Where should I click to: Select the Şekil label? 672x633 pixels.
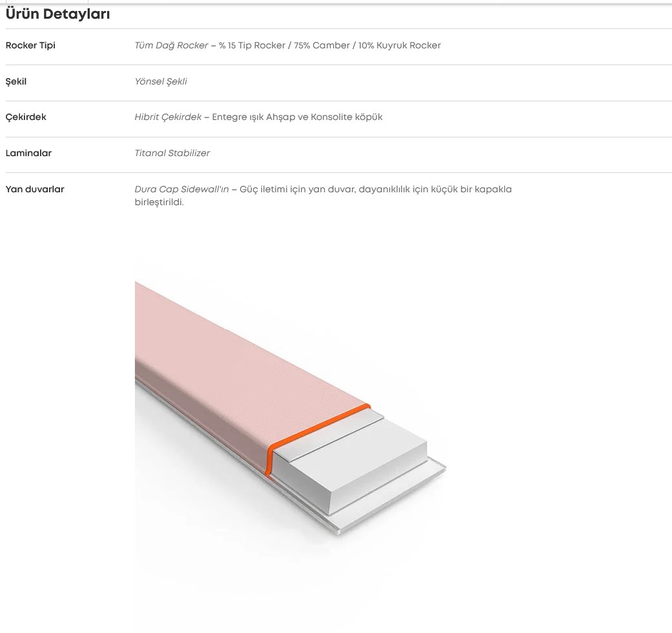tap(16, 81)
